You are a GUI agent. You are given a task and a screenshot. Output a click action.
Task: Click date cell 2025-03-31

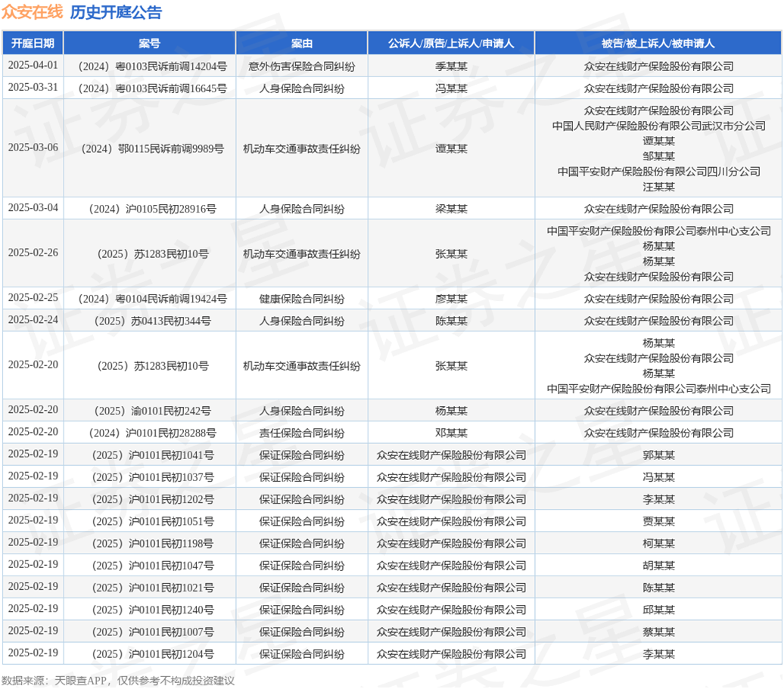tap(33, 88)
